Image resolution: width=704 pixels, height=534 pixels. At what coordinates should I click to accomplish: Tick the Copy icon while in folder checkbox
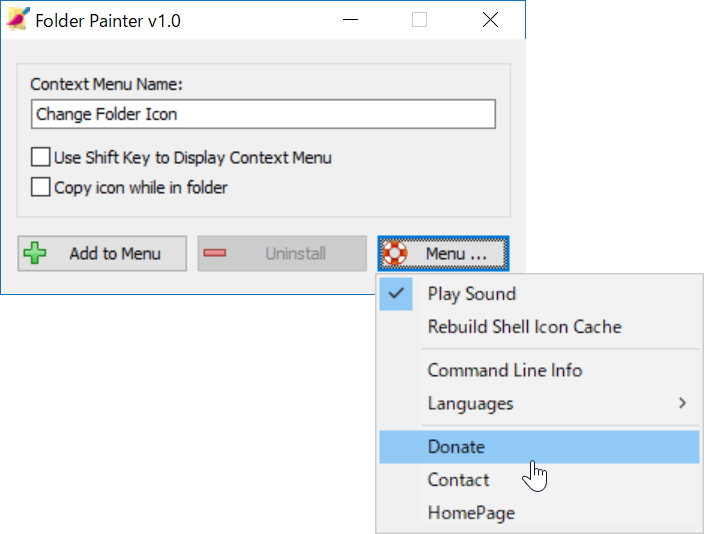tap(40, 187)
